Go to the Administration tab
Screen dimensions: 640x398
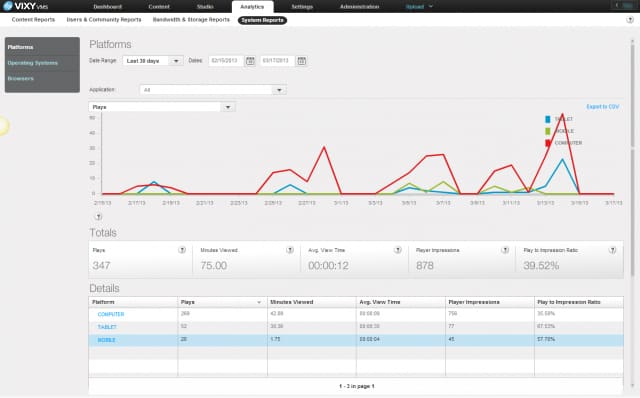pyautogui.click(x=360, y=7)
